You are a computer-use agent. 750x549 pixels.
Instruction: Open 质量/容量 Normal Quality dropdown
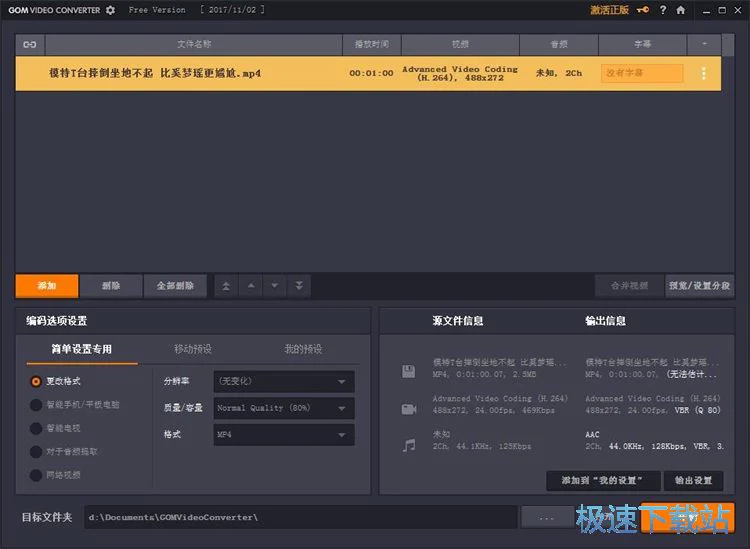pyautogui.click(x=284, y=408)
